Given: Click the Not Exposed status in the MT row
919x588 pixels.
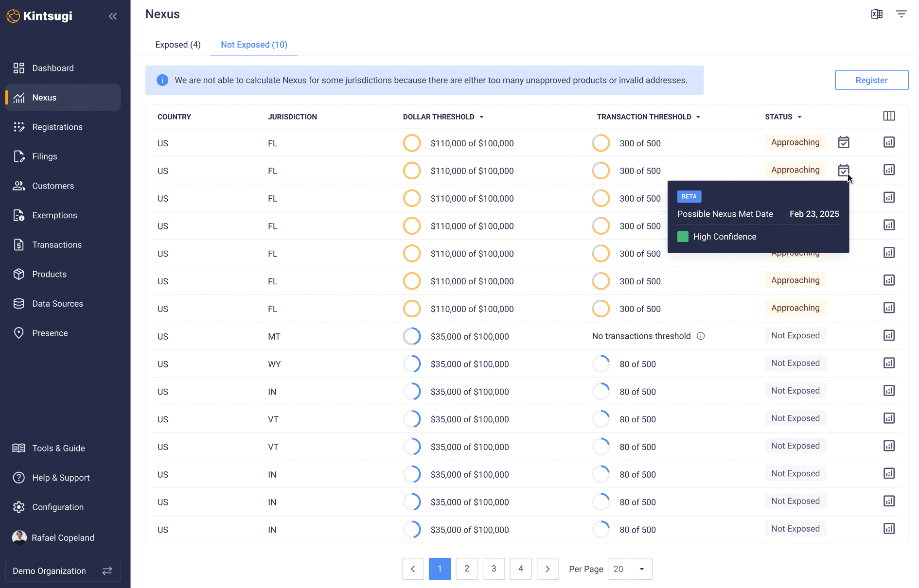Looking at the screenshot, I should point(795,335).
